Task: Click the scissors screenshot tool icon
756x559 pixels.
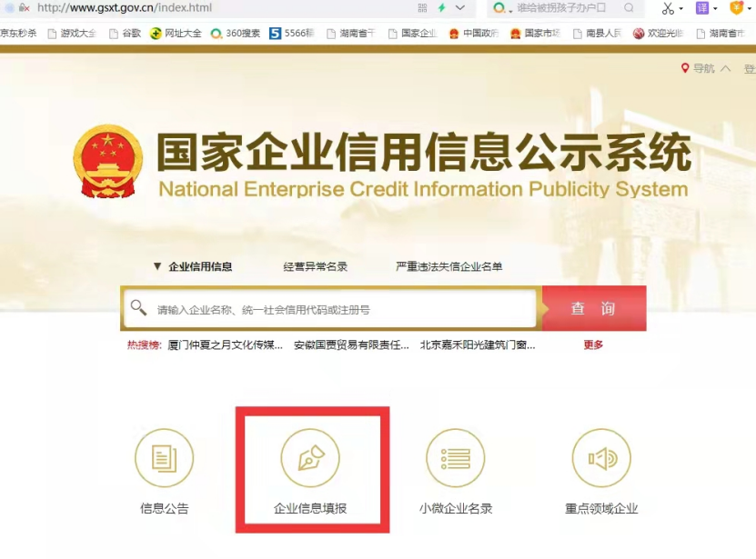Action: (x=668, y=8)
